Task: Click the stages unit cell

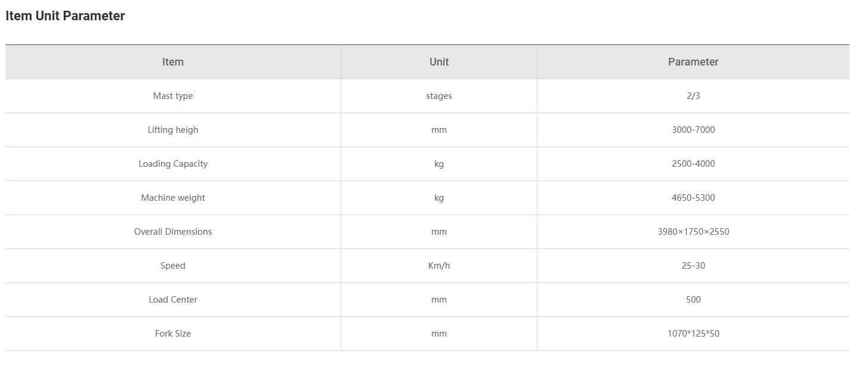Action: [439, 96]
